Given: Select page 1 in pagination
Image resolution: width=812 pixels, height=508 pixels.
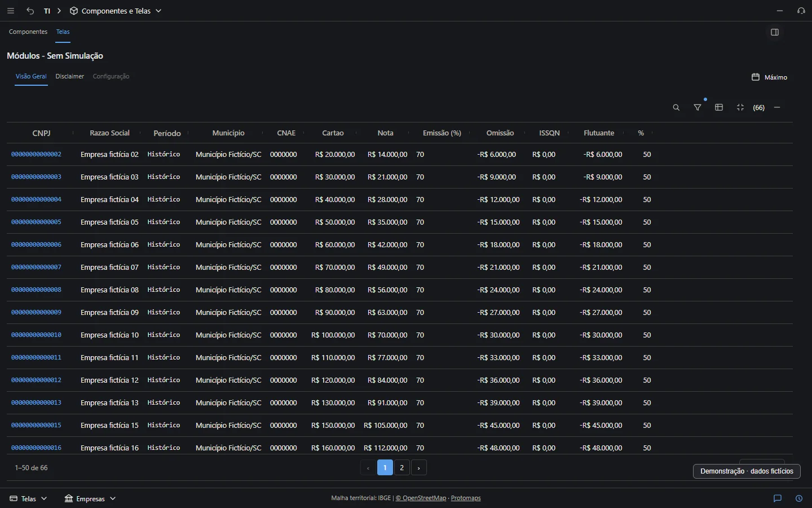Looking at the screenshot, I should [x=385, y=467].
